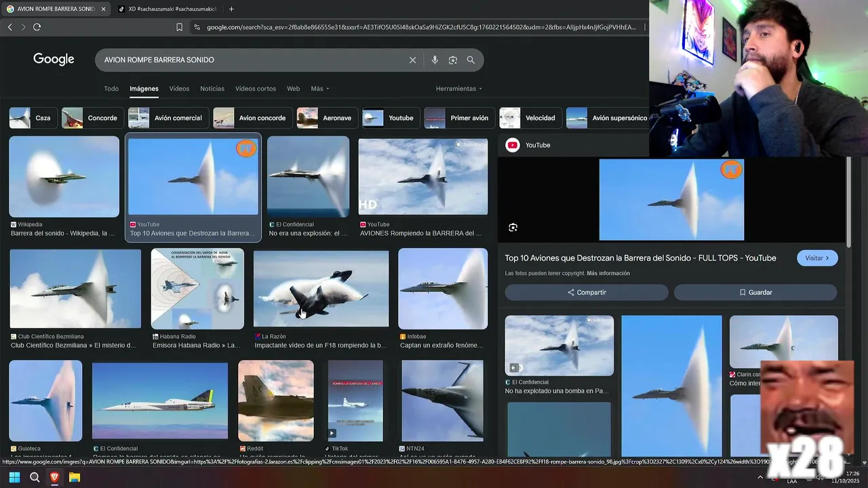Click the search magnifier button
The width and height of the screenshot is (868, 488).
471,60
